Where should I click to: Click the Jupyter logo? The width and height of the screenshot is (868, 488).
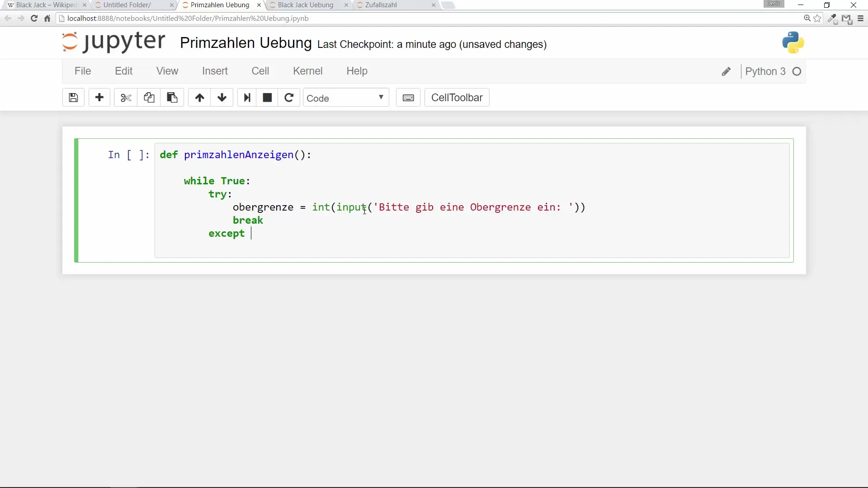113,42
